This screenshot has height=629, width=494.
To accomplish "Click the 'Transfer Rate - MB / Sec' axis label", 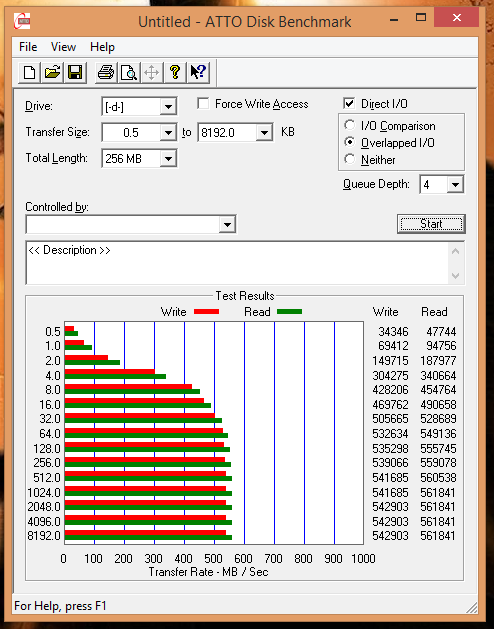I will click(208, 572).
